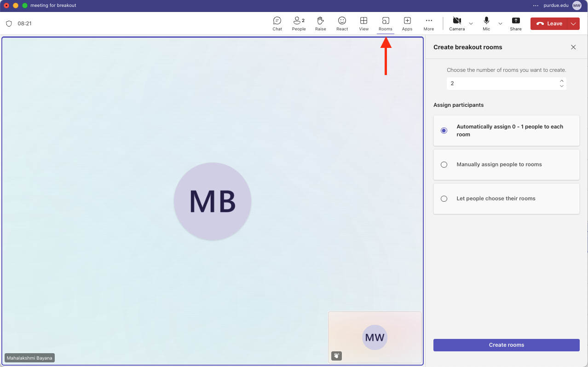Select Automatically assign people to each room
The image size is (588, 367).
(x=444, y=131)
